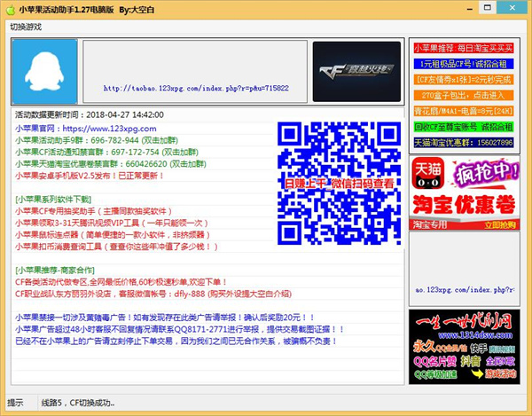Screen dimensions: 532x416
Task: Minimize the 小苹果活动助手 window
Action: pyautogui.click(x=470, y=9)
